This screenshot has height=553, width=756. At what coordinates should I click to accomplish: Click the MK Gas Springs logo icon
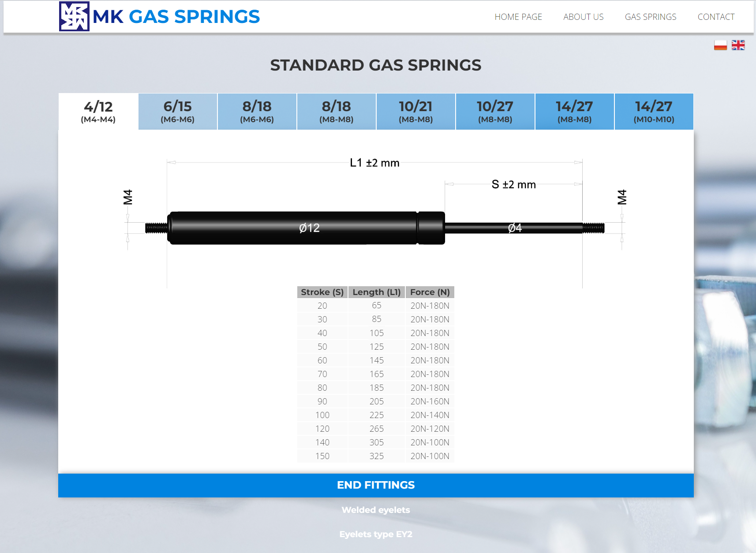pyautogui.click(x=74, y=17)
